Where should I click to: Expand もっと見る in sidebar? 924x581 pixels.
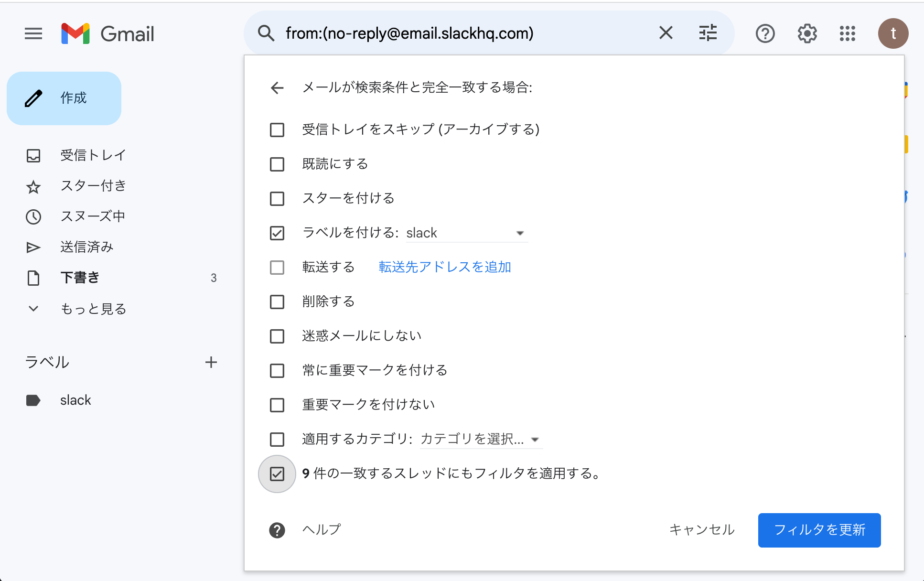[93, 309]
